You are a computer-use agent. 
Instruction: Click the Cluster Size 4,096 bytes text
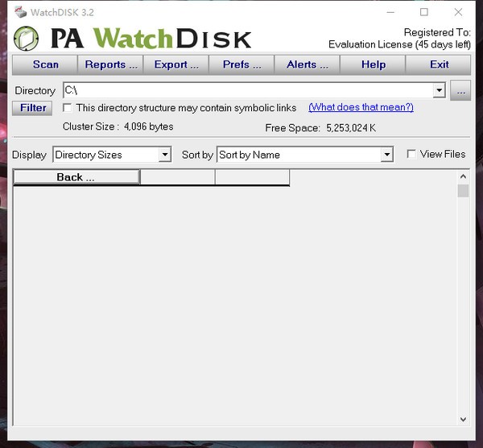[x=118, y=127]
